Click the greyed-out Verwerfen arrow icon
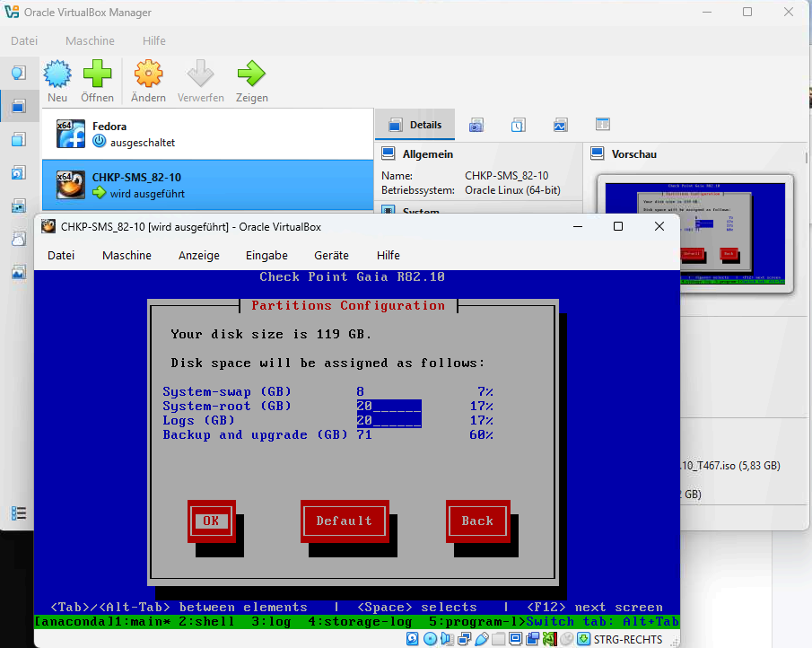The width and height of the screenshot is (812, 648). (x=200, y=74)
